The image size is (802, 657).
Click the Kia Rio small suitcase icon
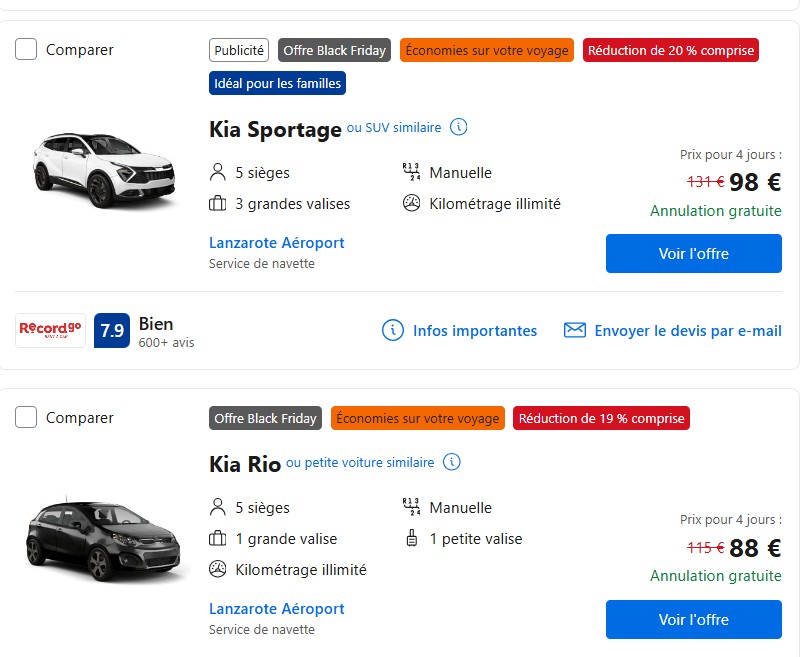411,539
